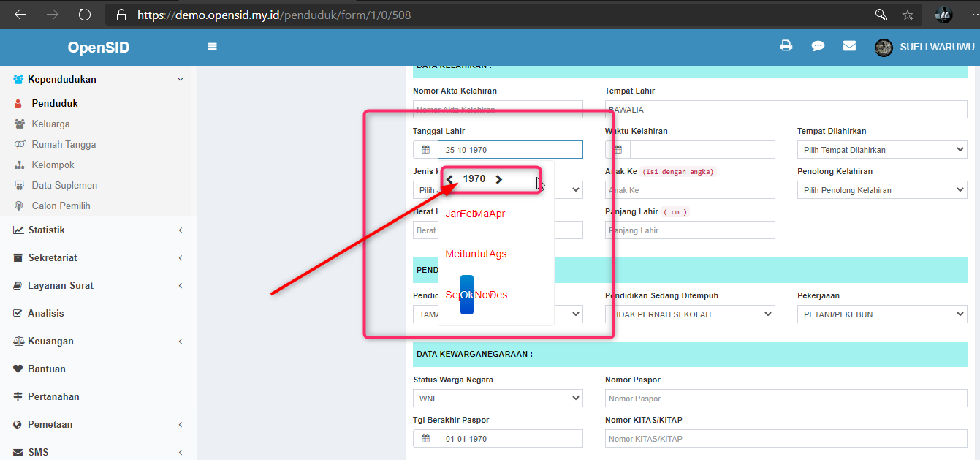
Task: Open the Bantuan sidebar item
Action: (99, 369)
